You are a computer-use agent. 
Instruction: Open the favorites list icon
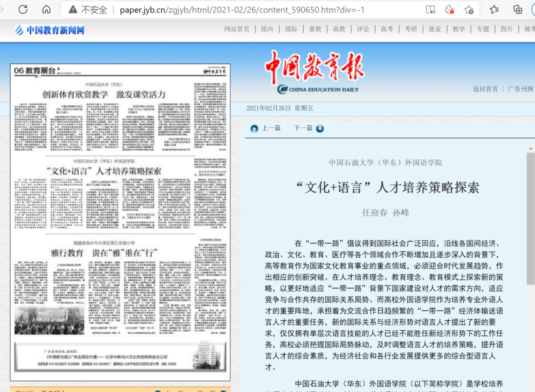click(x=494, y=10)
